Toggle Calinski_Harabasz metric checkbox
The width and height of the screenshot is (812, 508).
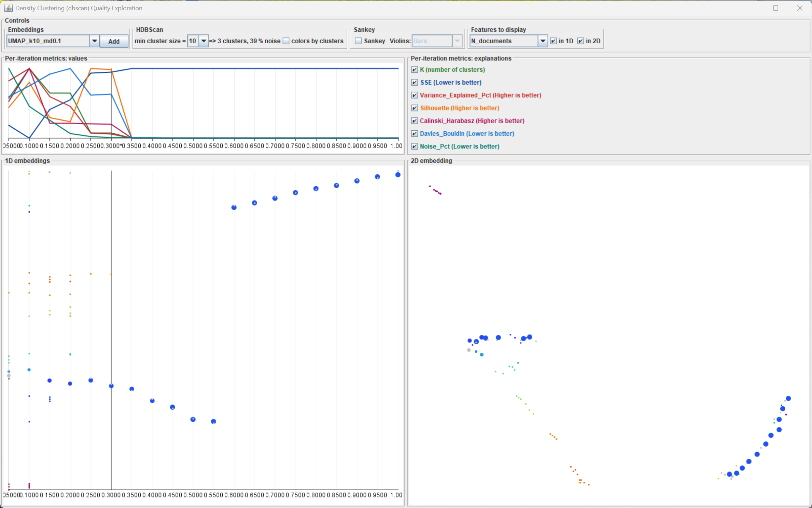point(415,121)
